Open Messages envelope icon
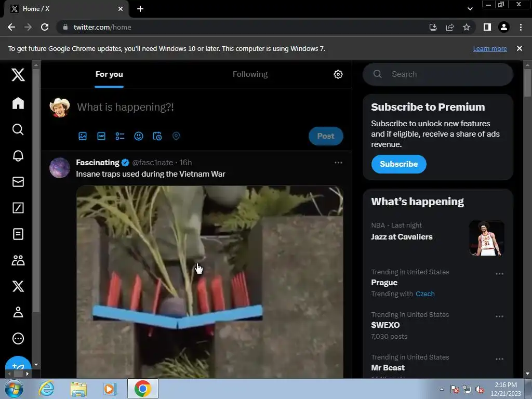Image resolution: width=532 pixels, height=399 pixels. coord(18,182)
